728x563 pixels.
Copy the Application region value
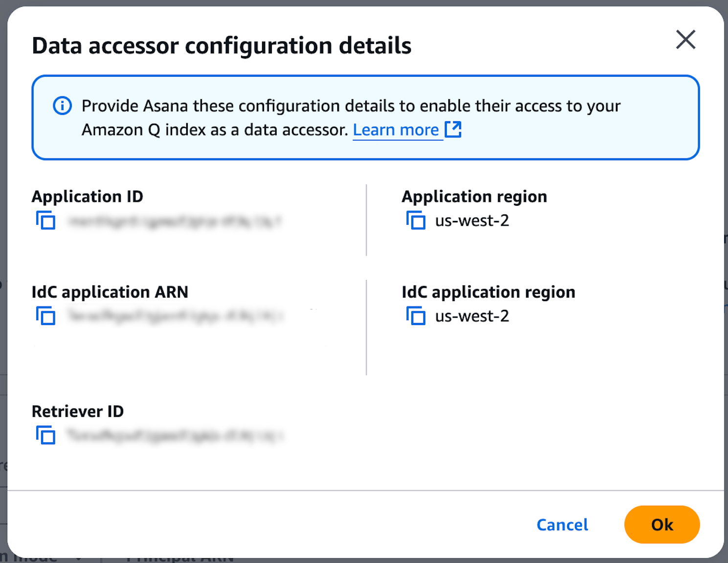pos(416,220)
